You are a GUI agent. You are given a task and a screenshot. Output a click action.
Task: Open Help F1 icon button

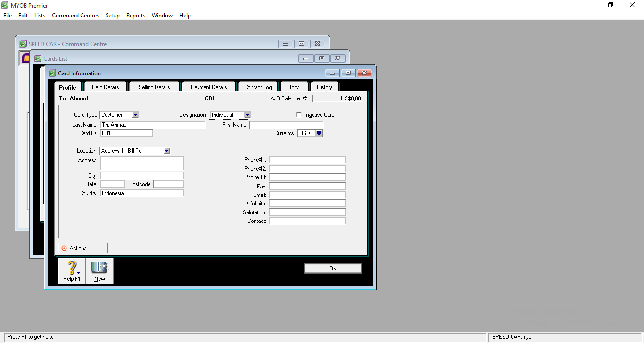(x=72, y=271)
